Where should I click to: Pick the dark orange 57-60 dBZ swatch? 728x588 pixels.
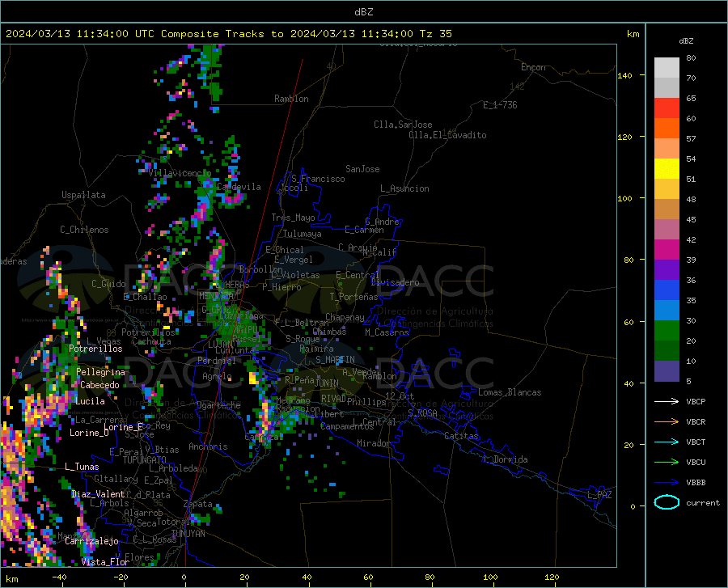click(667, 128)
